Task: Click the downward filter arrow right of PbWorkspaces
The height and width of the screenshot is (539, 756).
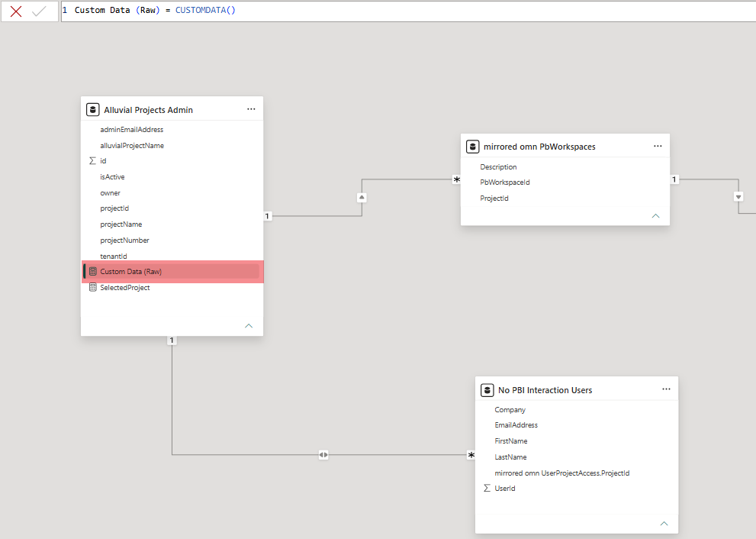Action: coord(738,197)
